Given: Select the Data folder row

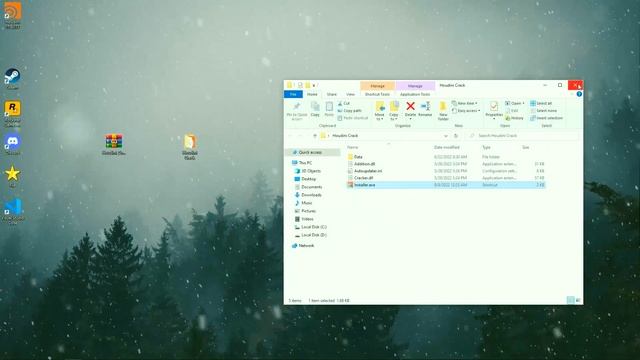Looking at the screenshot, I should coord(446,157).
